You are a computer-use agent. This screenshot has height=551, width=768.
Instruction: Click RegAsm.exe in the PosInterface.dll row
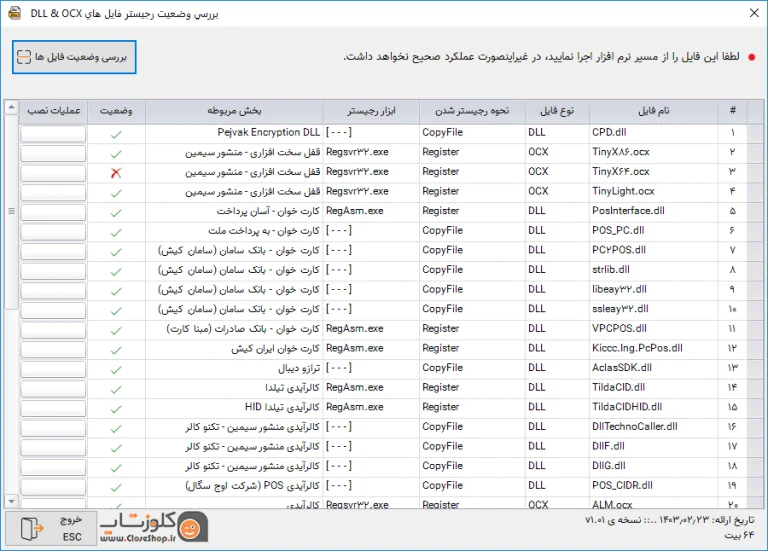click(371, 211)
